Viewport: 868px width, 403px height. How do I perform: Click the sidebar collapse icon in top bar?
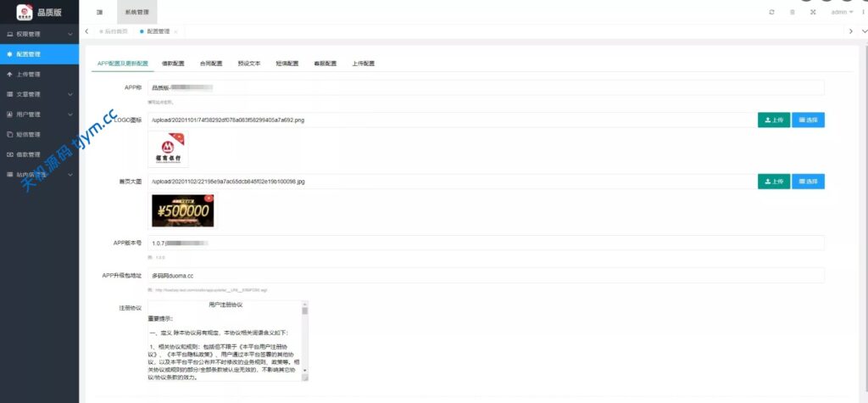(100, 12)
